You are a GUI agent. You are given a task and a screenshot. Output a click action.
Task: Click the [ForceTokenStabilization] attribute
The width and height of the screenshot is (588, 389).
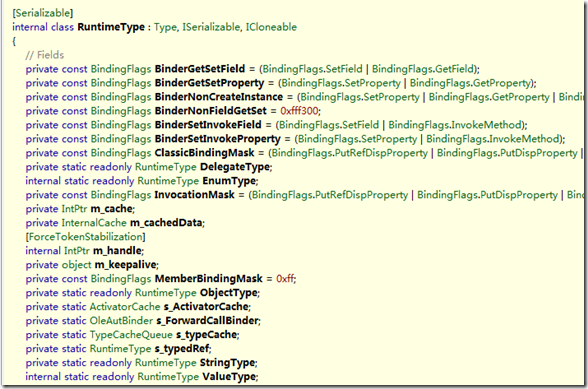[x=85, y=237]
